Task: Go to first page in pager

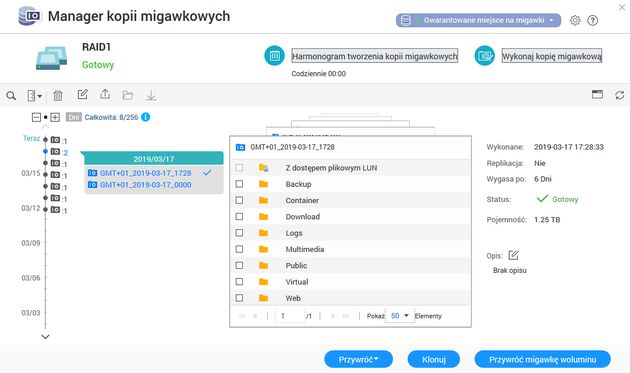Action: (x=242, y=316)
